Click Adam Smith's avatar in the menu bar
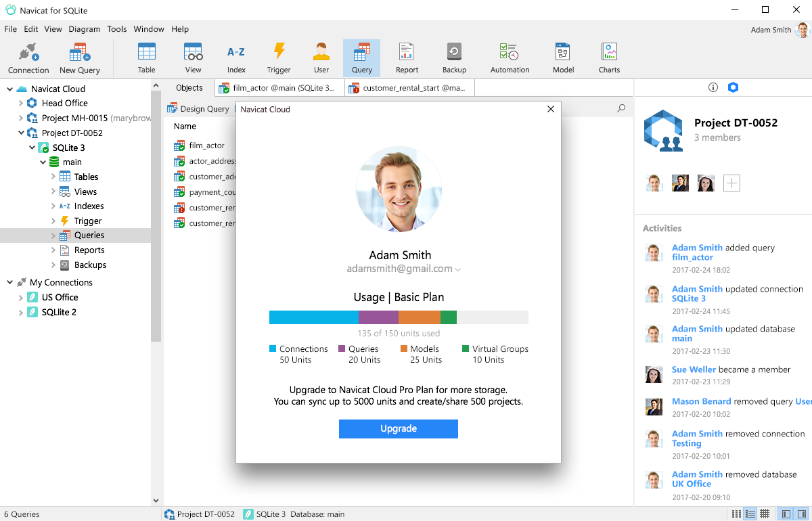The width and height of the screenshot is (812, 521). pos(803,30)
